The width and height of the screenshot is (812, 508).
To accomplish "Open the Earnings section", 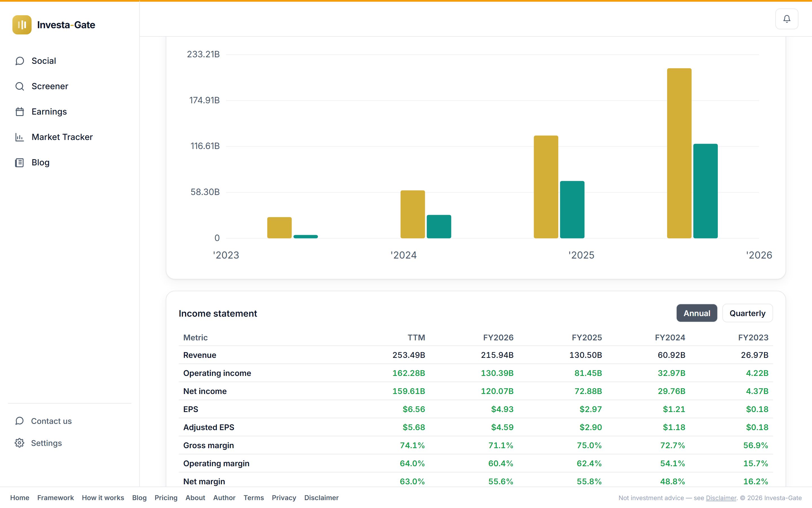I will 70,111.
